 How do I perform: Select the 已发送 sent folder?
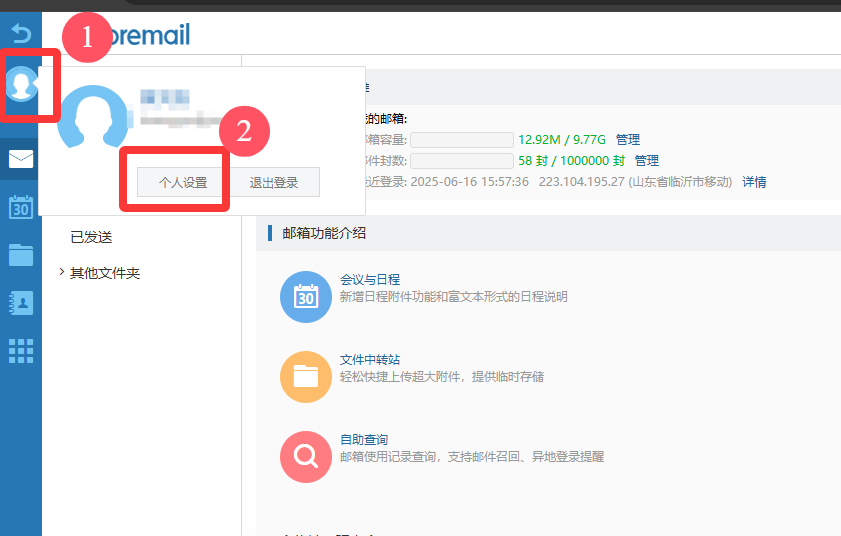point(91,237)
